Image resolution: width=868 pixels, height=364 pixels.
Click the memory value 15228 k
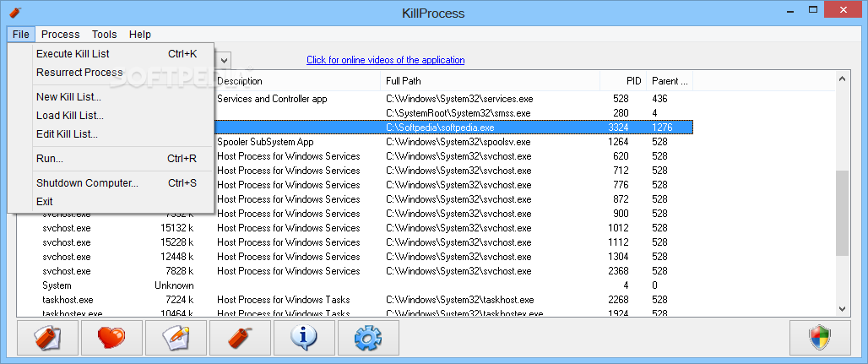pyautogui.click(x=177, y=242)
